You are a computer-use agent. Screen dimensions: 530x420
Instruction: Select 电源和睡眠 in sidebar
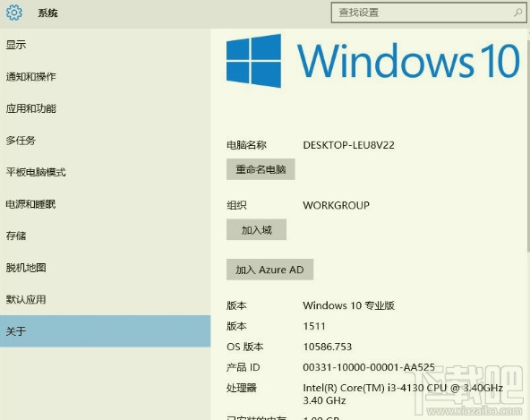point(105,203)
